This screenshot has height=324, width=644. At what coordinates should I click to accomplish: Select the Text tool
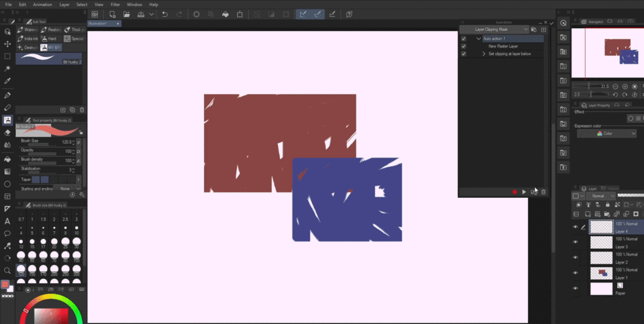(7, 221)
